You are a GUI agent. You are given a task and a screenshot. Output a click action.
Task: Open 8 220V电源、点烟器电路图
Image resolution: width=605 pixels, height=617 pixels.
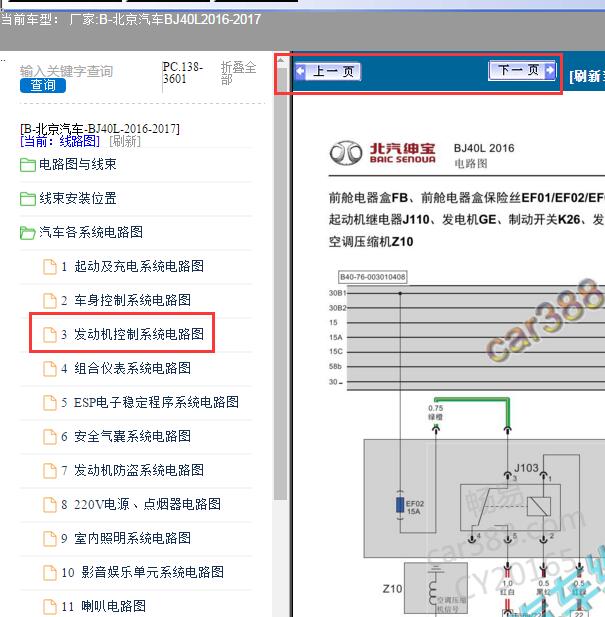pyautogui.click(x=141, y=504)
